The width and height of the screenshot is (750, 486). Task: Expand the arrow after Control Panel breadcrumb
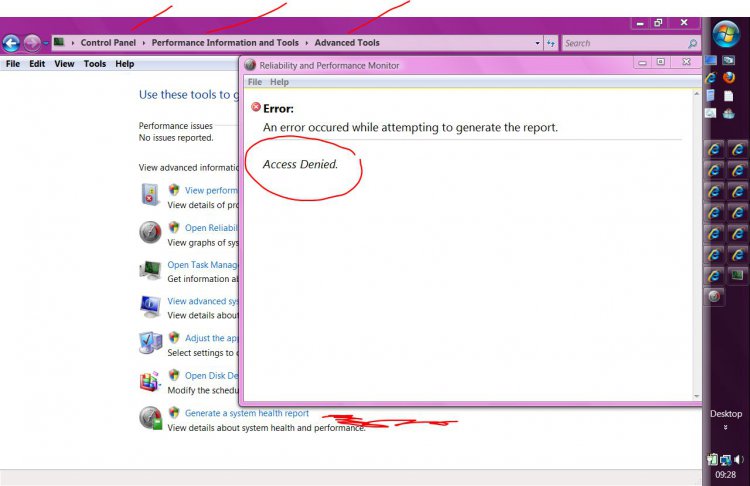point(143,43)
